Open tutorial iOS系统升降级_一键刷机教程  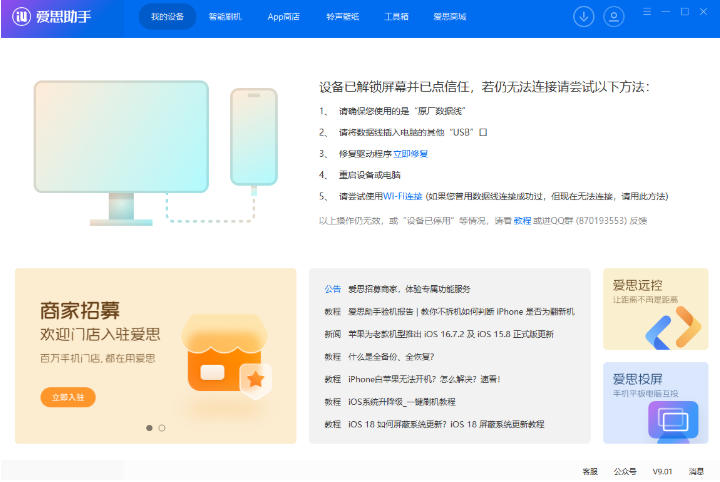(401, 402)
